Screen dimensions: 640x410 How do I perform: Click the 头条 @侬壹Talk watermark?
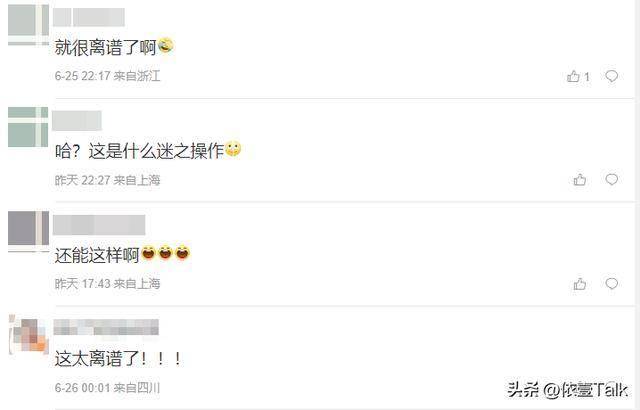pyautogui.click(x=567, y=390)
